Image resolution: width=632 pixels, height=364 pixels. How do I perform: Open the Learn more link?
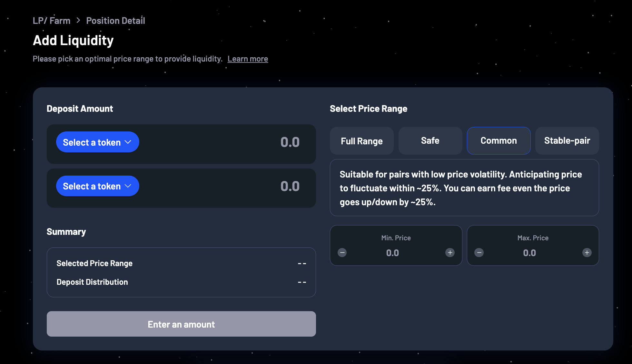(248, 59)
